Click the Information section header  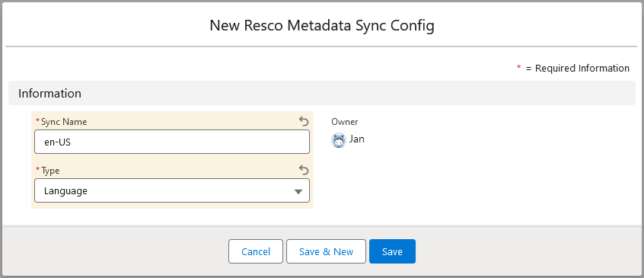pyautogui.click(x=322, y=93)
